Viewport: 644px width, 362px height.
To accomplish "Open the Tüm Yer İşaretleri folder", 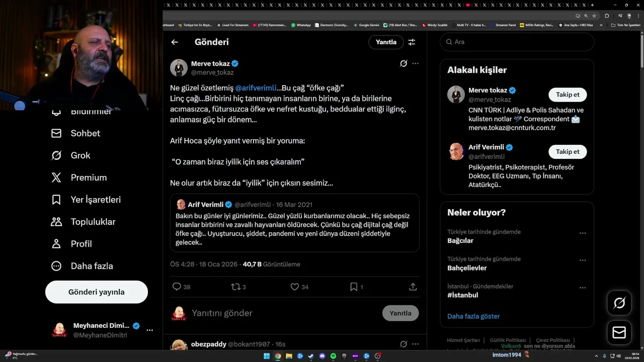I will tap(625, 25).
